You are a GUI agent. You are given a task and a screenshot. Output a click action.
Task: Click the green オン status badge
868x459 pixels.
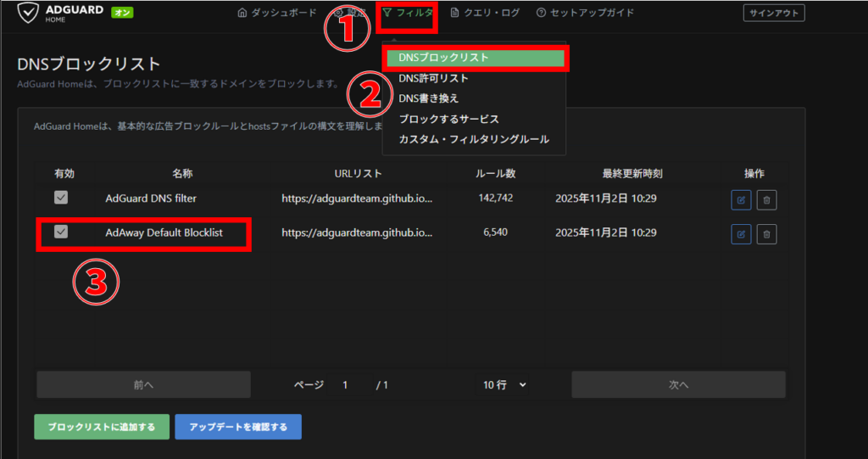[x=122, y=12]
